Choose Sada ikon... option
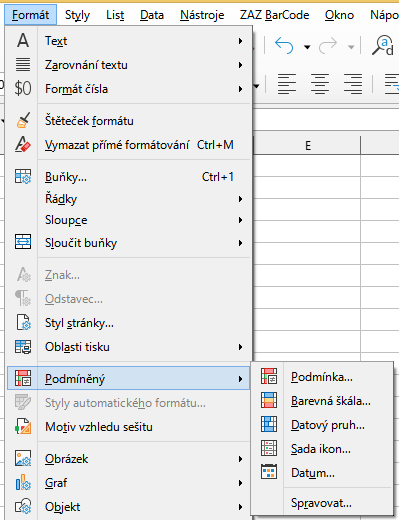Image resolution: width=399 pixels, height=520 pixels. click(322, 449)
